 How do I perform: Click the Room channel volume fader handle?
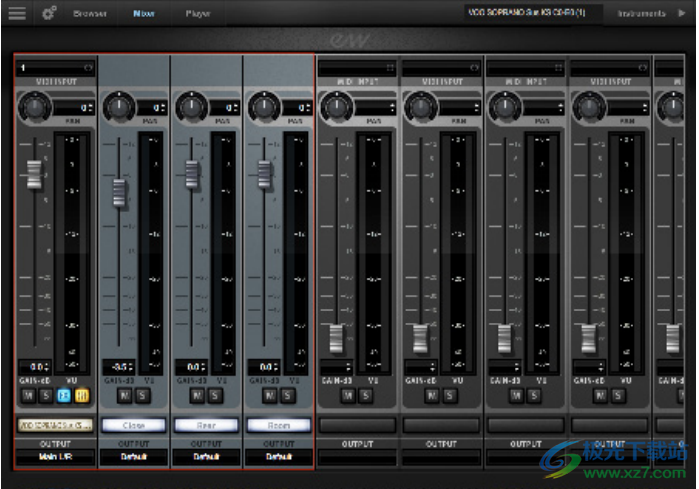click(x=264, y=174)
